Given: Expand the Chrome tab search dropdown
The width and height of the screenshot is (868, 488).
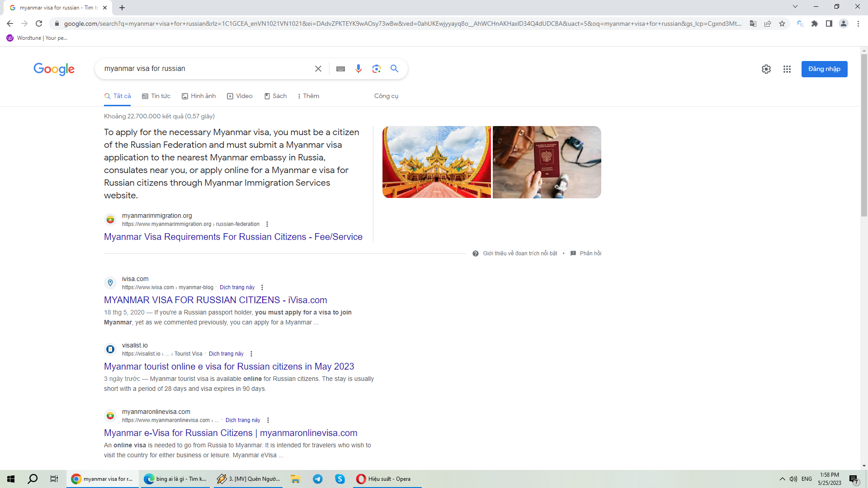Looking at the screenshot, I should [795, 6].
